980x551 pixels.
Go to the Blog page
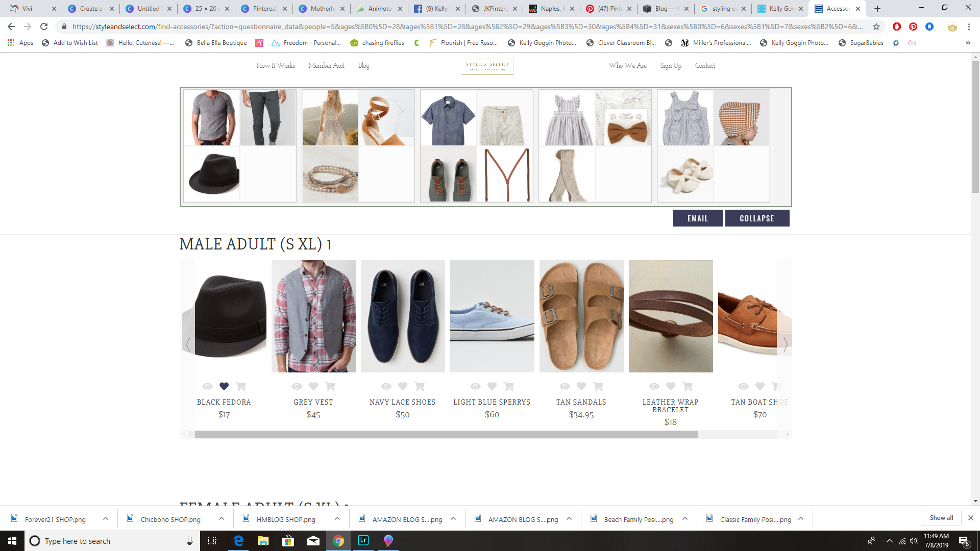[x=363, y=66]
